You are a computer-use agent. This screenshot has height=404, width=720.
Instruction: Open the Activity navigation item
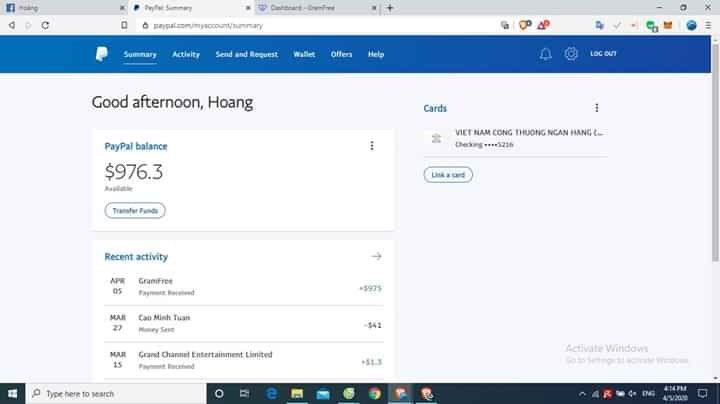coord(186,54)
